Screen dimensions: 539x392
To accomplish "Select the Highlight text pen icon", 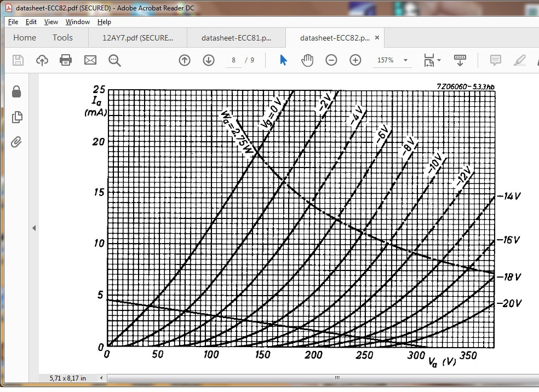I will (x=519, y=60).
